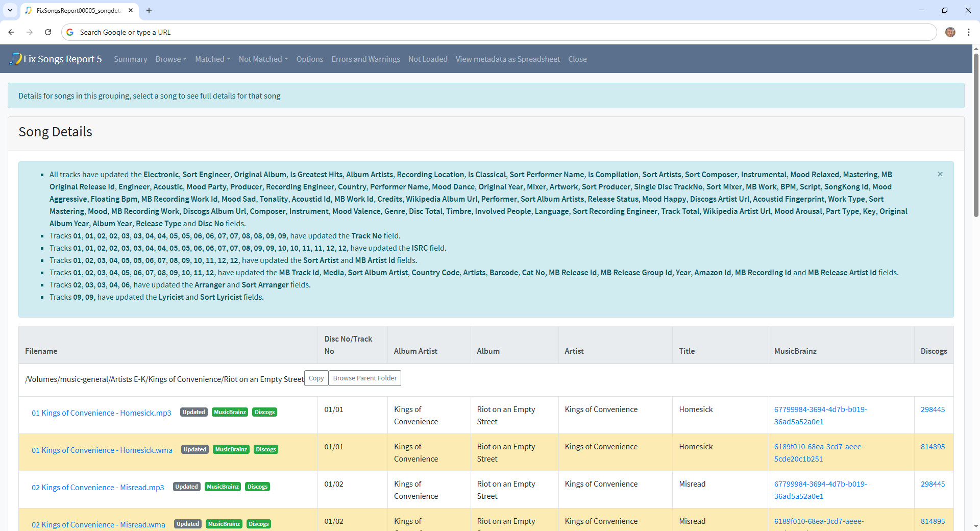Click the Chrome profile avatar icon
The image size is (980, 531).
(x=950, y=32)
